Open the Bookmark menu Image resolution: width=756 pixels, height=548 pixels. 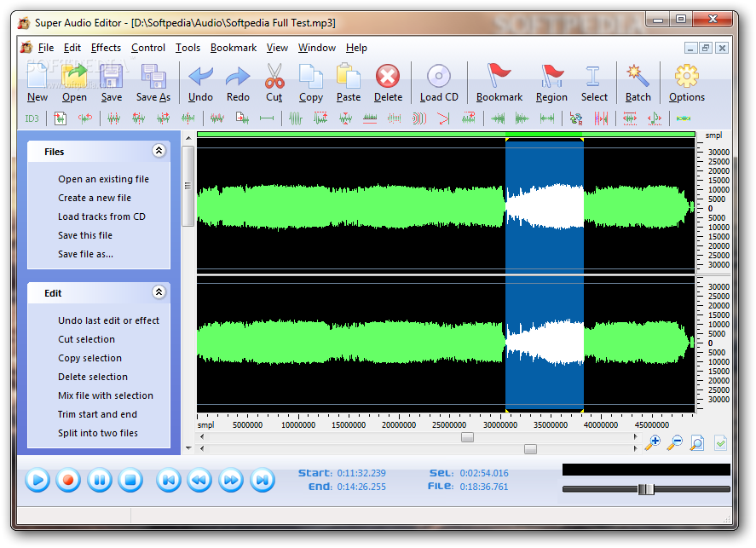click(x=234, y=48)
